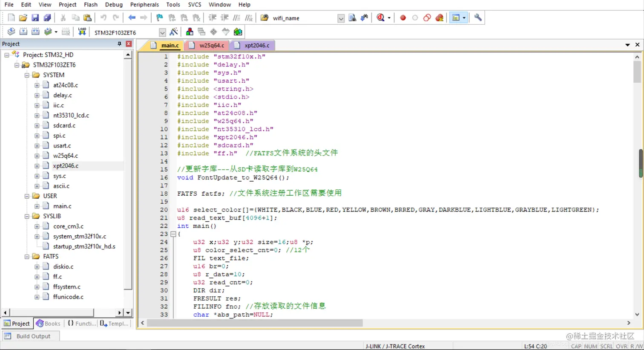Click the Cut scissors icon

(63, 18)
